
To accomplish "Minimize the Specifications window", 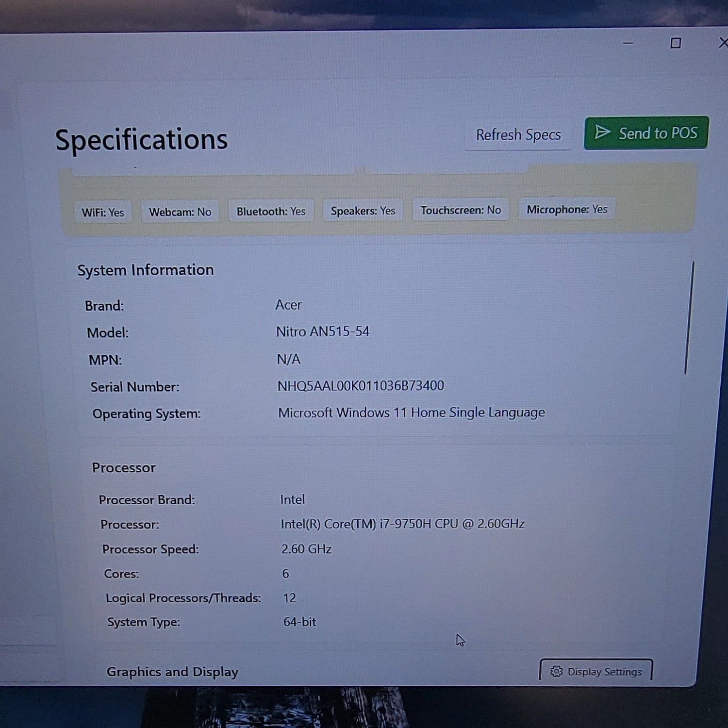I will point(628,43).
